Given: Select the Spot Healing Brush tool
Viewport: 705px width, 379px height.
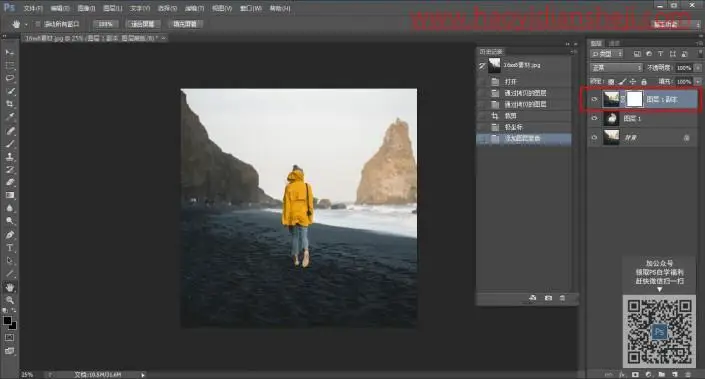Looking at the screenshot, I should (x=9, y=131).
